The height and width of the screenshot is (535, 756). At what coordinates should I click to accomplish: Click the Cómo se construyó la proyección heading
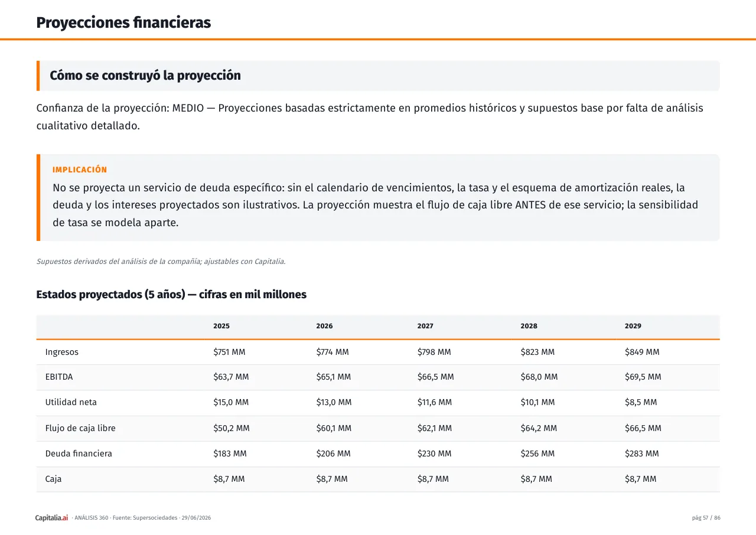pyautogui.click(x=145, y=76)
